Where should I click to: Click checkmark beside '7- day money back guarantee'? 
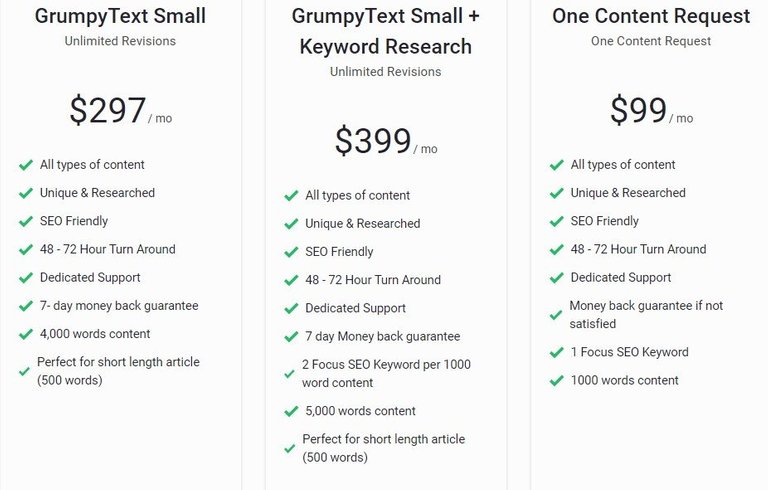click(25, 306)
